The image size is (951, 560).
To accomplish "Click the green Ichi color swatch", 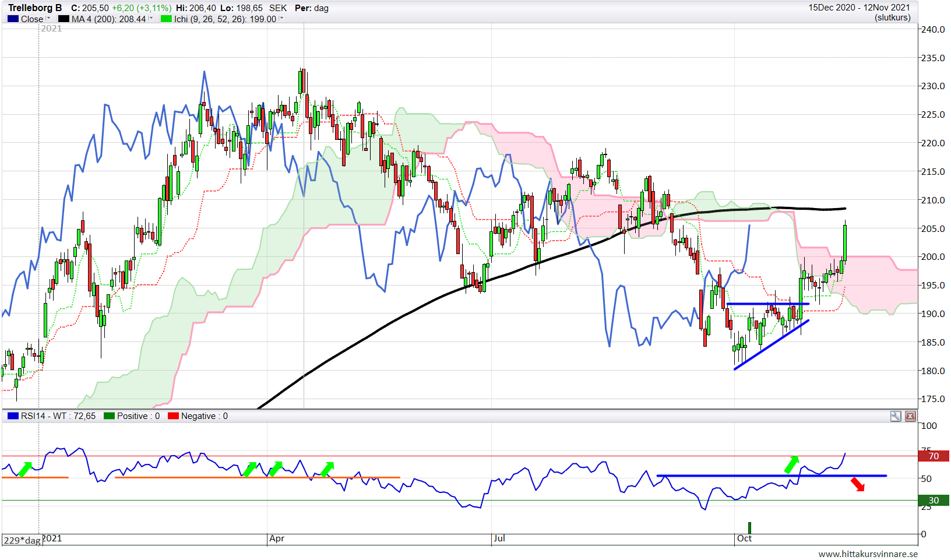I will (166, 19).
